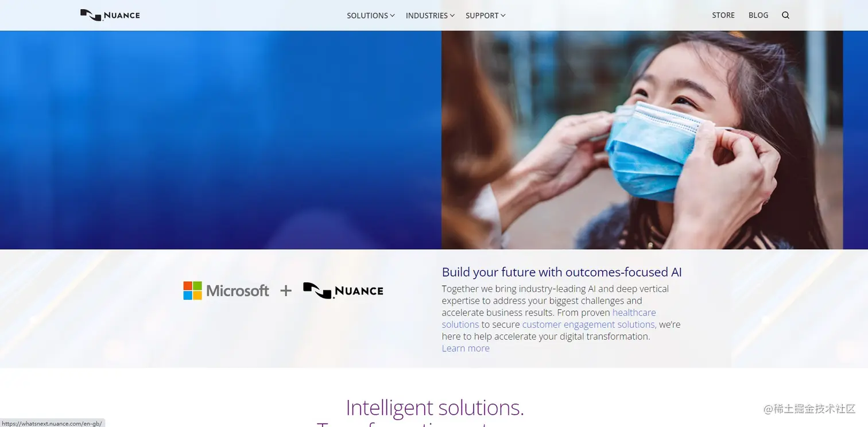Open the Support menu
The width and height of the screenshot is (868, 427).
point(482,15)
